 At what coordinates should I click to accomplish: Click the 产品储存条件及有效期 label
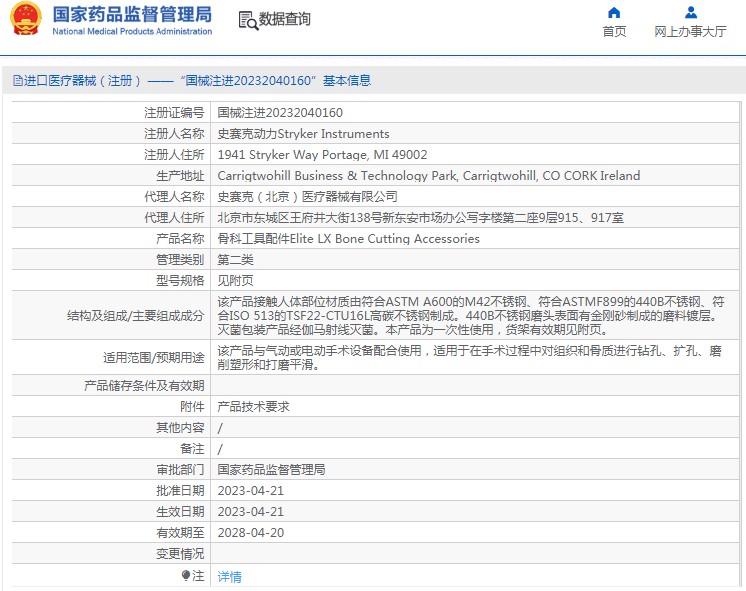click(x=144, y=385)
